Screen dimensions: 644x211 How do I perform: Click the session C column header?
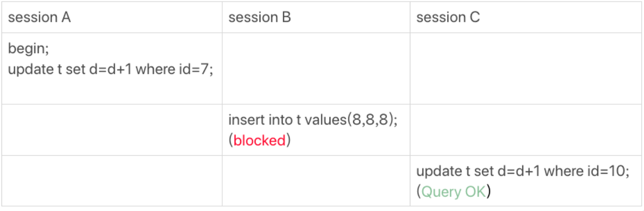448,18
